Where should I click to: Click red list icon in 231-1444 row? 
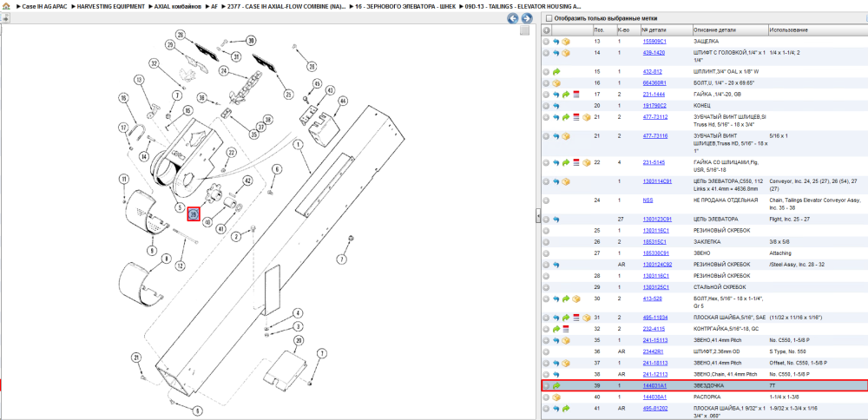(x=575, y=95)
